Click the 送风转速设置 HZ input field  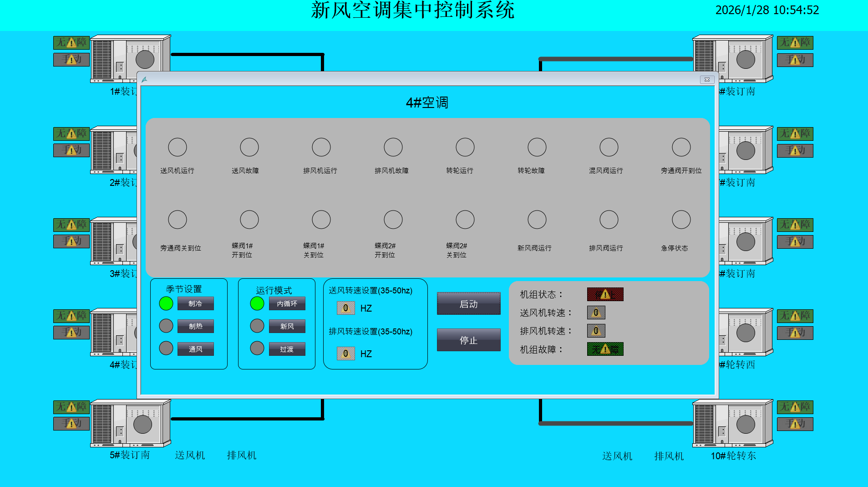point(345,308)
